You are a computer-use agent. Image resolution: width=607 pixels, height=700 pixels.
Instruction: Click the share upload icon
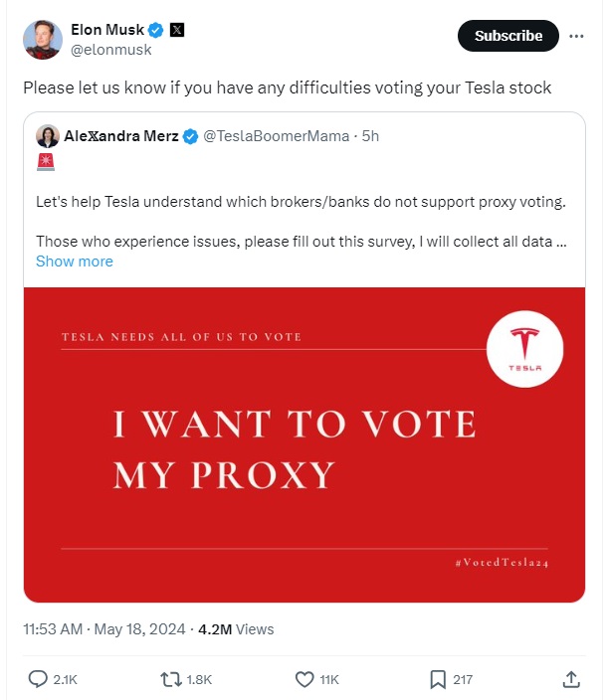click(x=571, y=679)
